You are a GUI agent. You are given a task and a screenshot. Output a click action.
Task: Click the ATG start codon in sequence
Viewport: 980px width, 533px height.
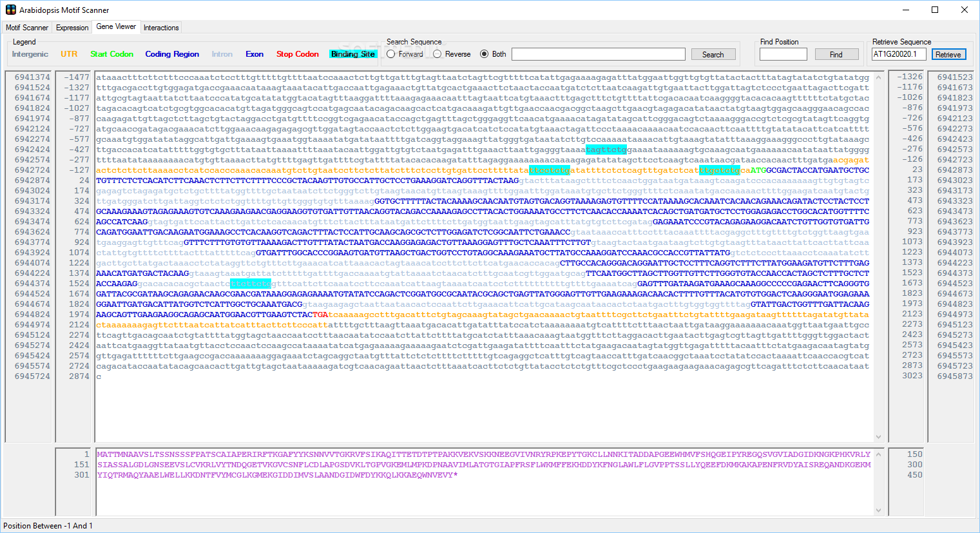point(758,170)
